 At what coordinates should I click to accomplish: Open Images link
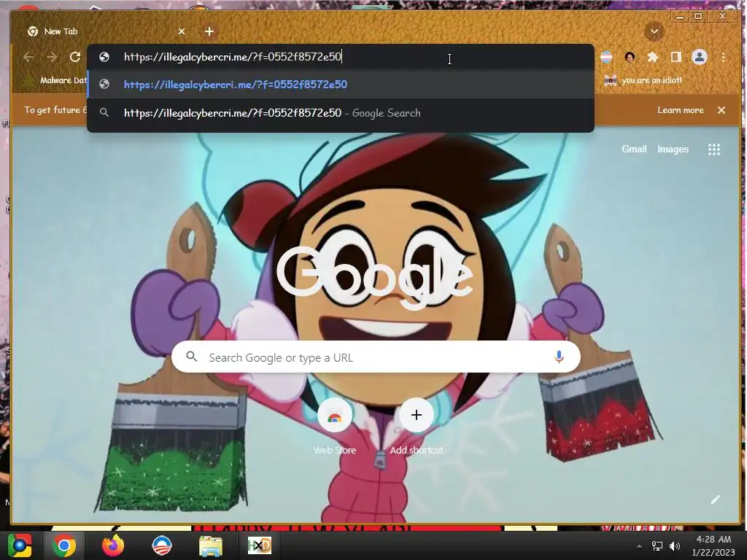673,149
